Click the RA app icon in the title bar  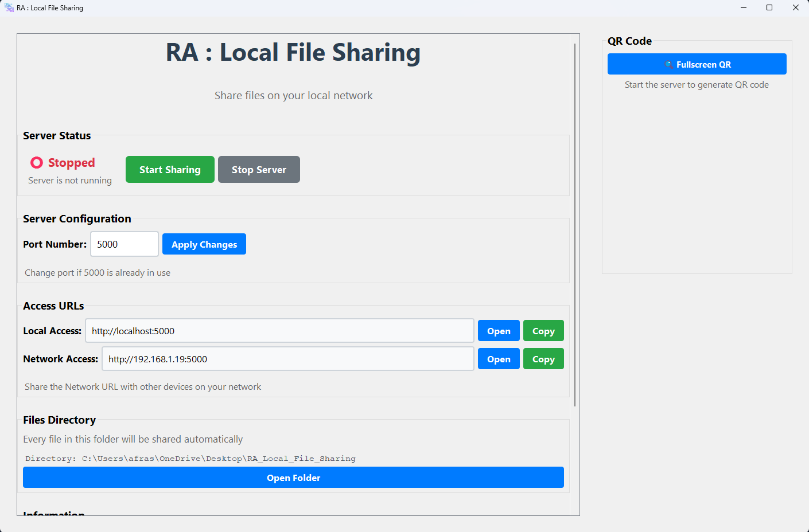[x=9, y=7]
